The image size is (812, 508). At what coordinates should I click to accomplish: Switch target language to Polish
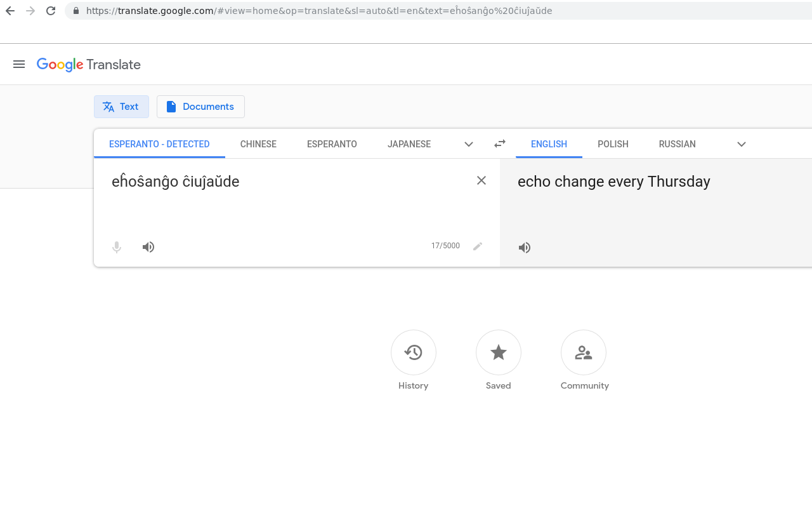pyautogui.click(x=612, y=144)
